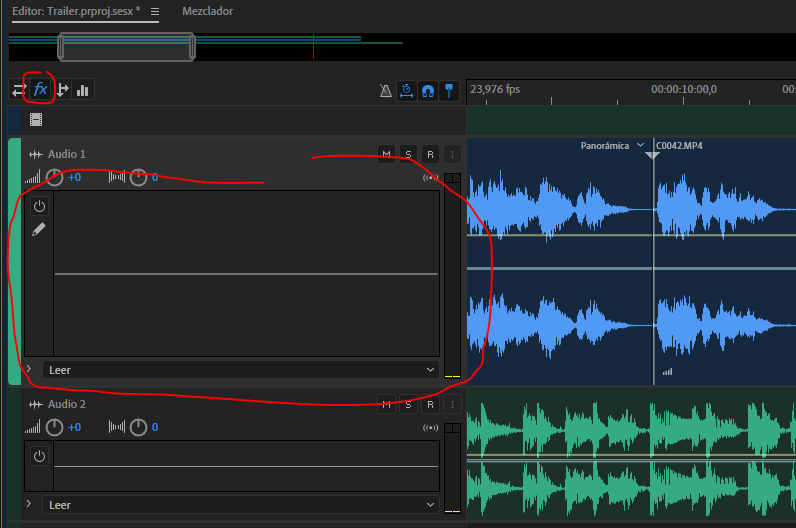Image resolution: width=796 pixels, height=528 pixels.
Task: Toggle the marker pin tool icon
Action: point(449,91)
